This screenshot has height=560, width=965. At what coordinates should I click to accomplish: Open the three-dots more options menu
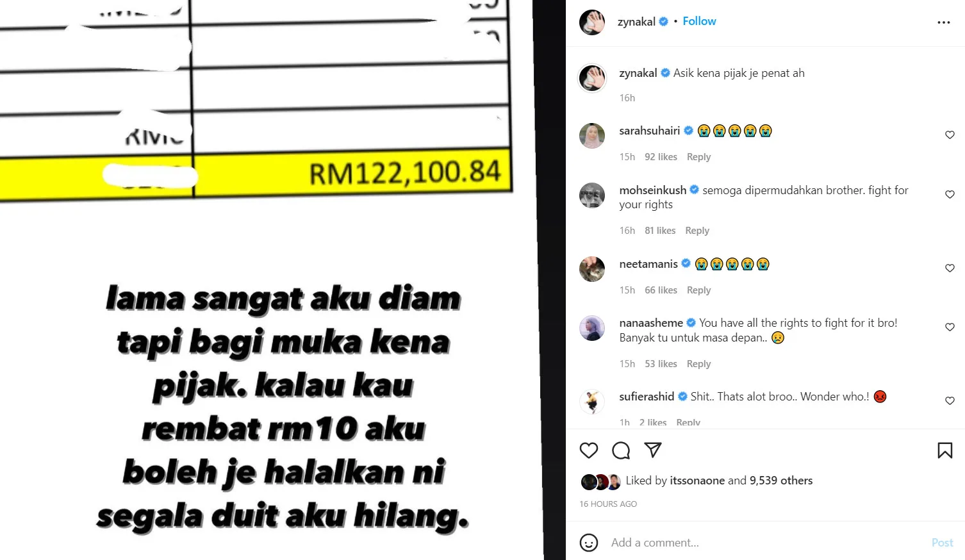pos(944,22)
